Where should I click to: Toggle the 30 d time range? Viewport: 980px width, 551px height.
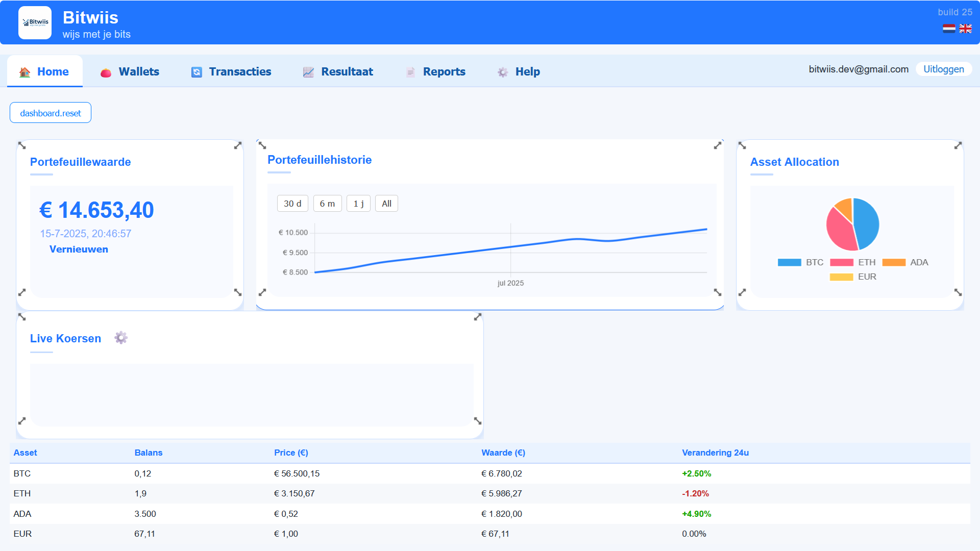pos(292,203)
